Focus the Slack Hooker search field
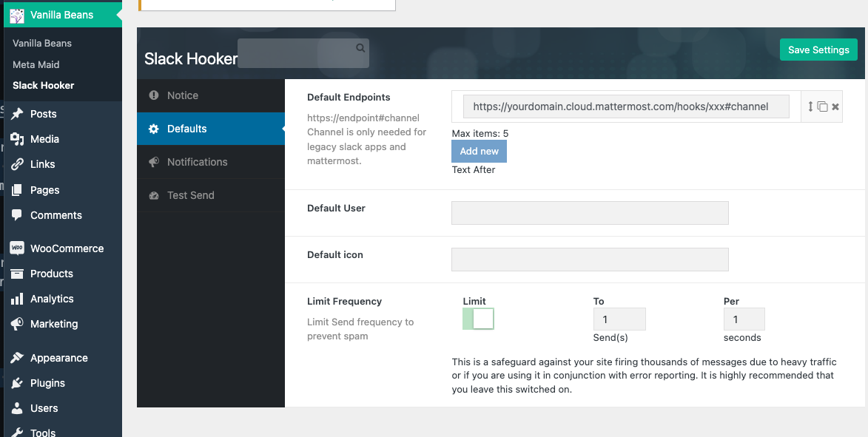 (303, 53)
